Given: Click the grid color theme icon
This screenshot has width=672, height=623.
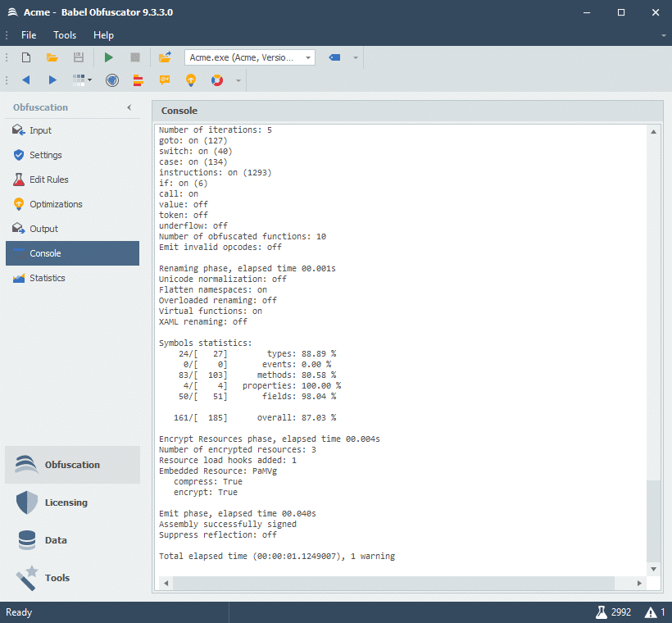Looking at the screenshot, I should click(x=79, y=80).
